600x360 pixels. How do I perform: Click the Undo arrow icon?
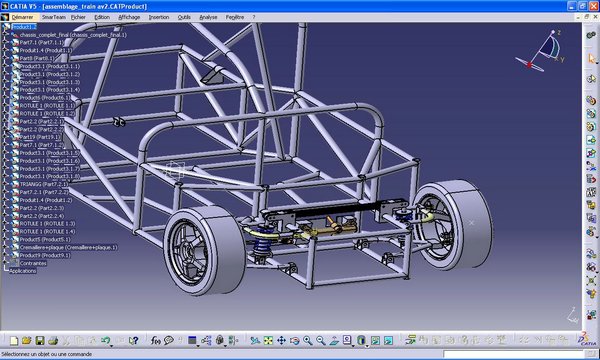click(105, 340)
